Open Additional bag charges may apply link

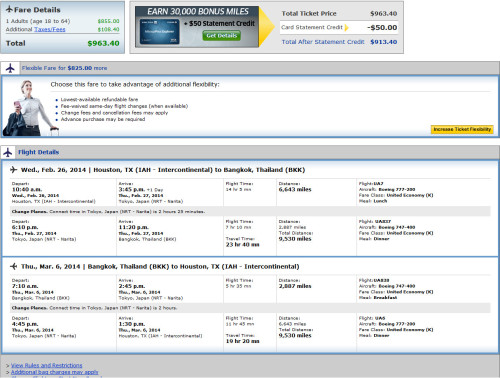coord(55,372)
